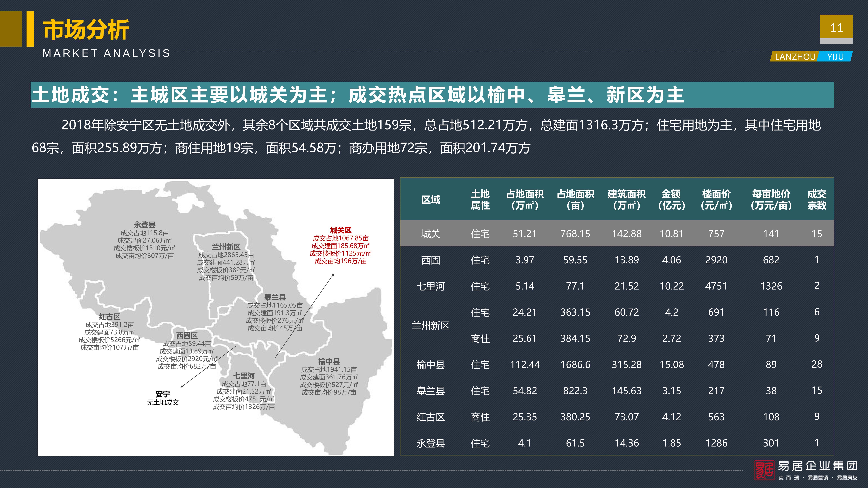Select value 1686.6 in 榆中县 row
868x488 pixels.
(575, 365)
